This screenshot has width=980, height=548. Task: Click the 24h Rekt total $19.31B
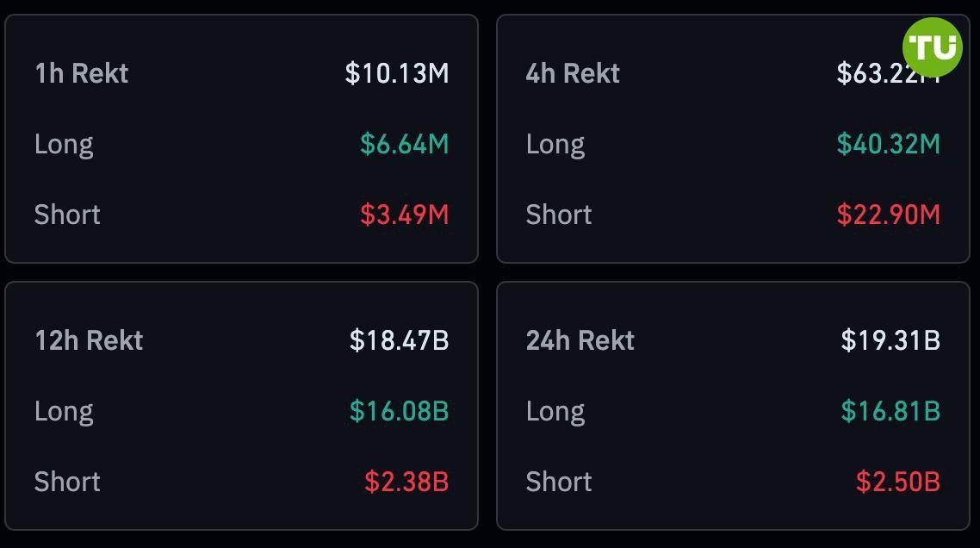890,340
